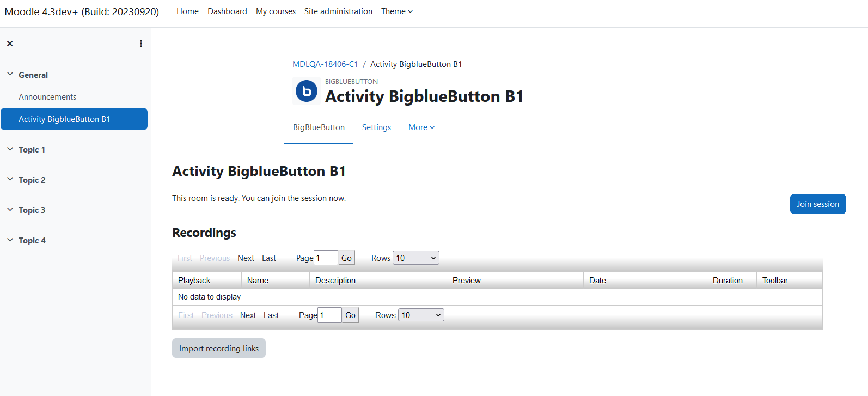Click Import recording links button
Viewport: 868px width, 396px height.
219,349
